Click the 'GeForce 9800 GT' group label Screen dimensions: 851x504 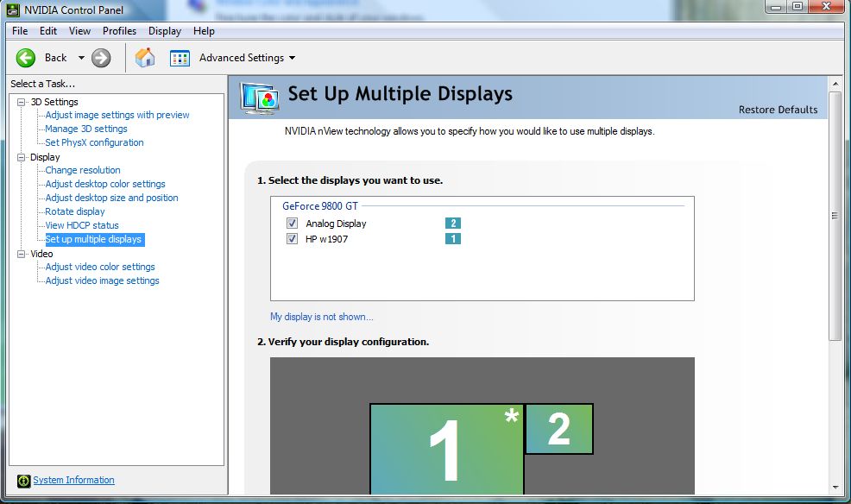pyautogui.click(x=320, y=206)
